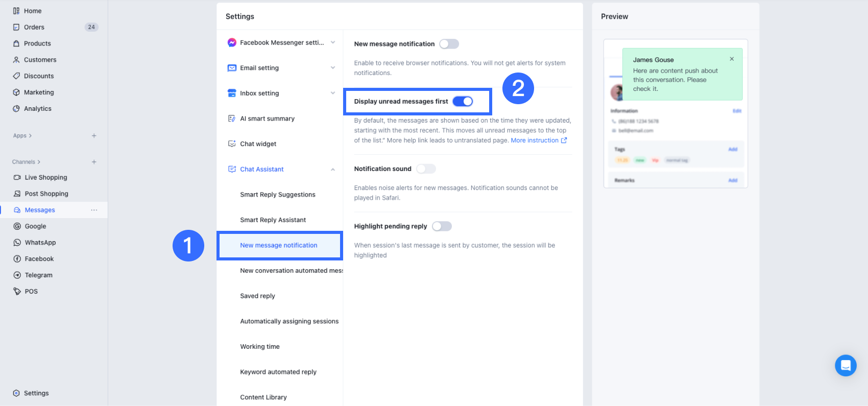868x406 pixels.
Task: Collapse the Chat Assistant section
Action: (333, 170)
